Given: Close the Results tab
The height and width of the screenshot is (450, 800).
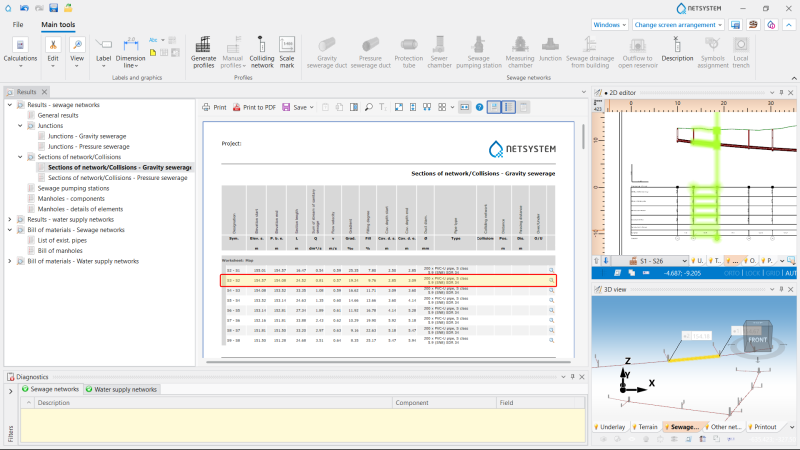Looking at the screenshot, I should point(44,92).
